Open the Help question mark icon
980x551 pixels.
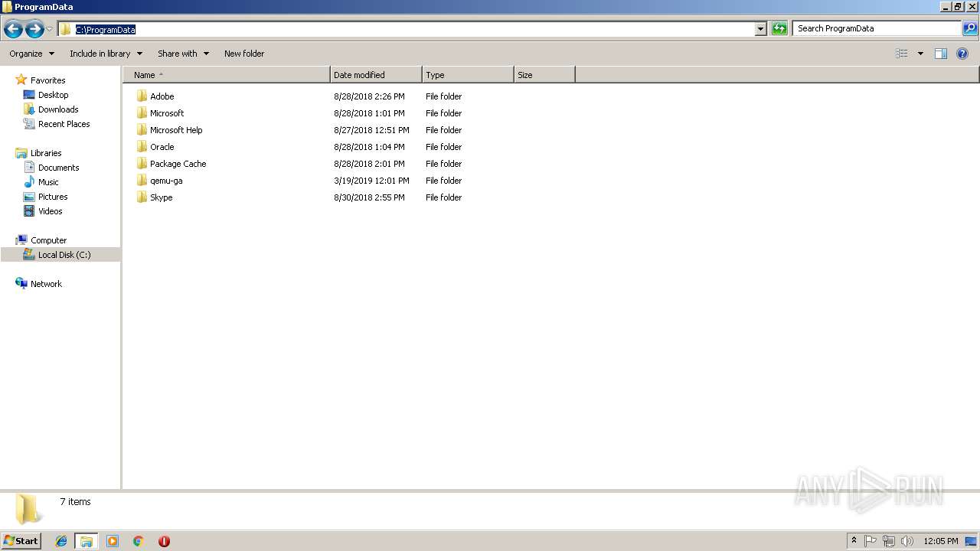tap(963, 54)
